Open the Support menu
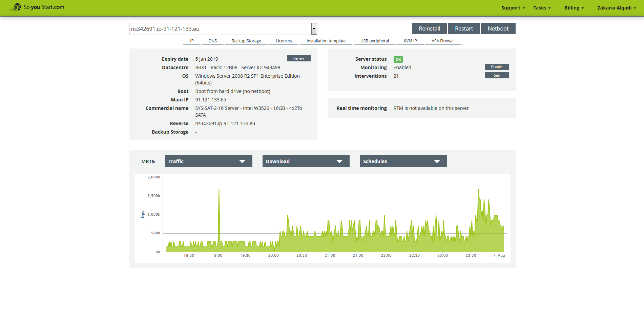The width and height of the screenshot is (644, 311). pos(513,8)
